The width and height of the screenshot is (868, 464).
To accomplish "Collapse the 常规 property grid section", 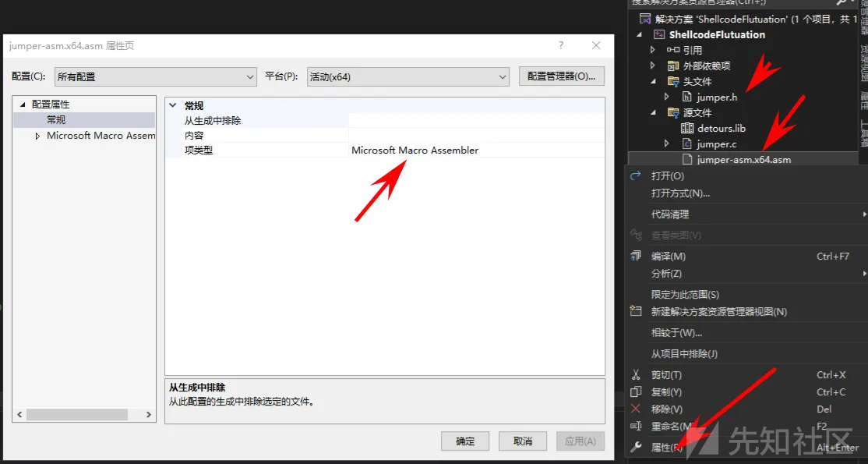I will pyautogui.click(x=173, y=105).
